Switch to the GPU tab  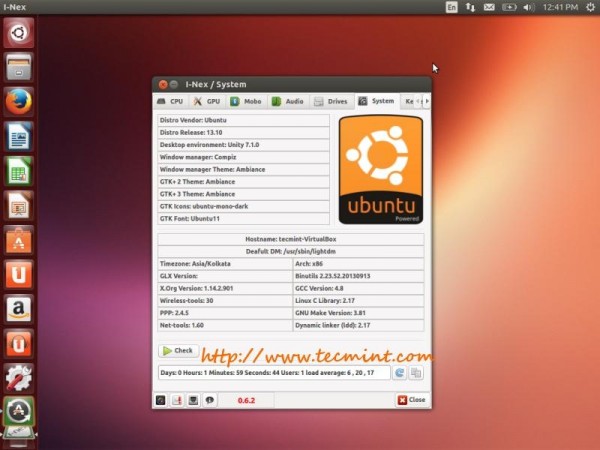pos(207,101)
